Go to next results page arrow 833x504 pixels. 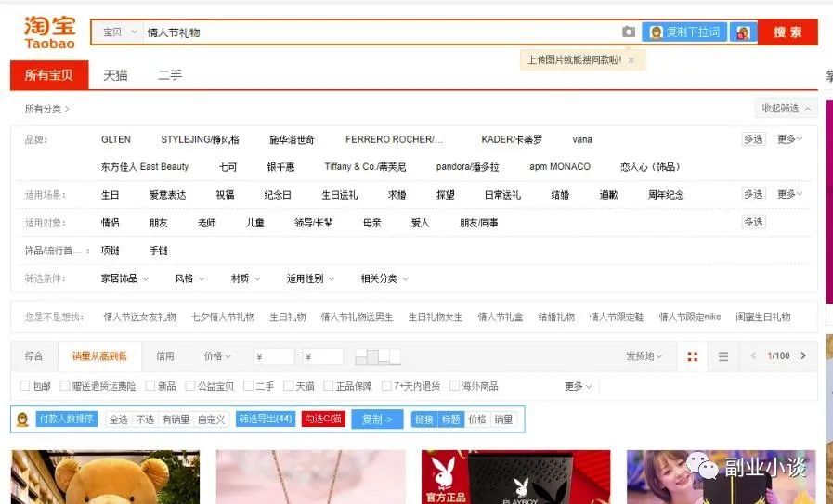803,356
